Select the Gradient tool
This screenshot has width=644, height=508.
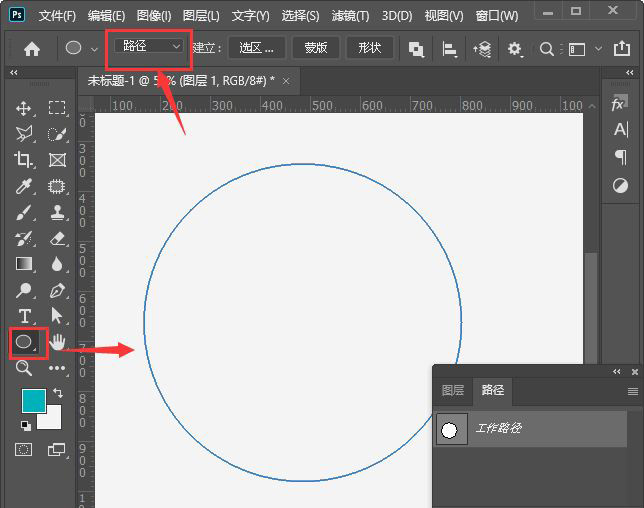(x=24, y=264)
